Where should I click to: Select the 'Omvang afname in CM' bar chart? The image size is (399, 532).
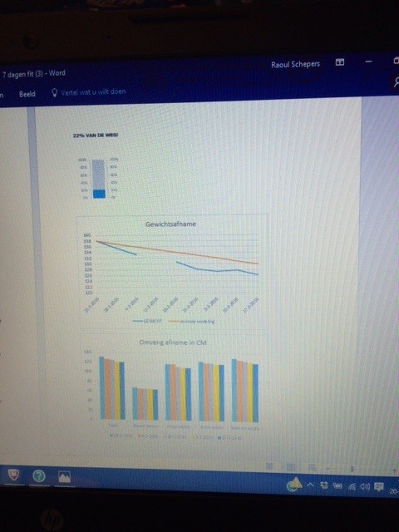173,390
